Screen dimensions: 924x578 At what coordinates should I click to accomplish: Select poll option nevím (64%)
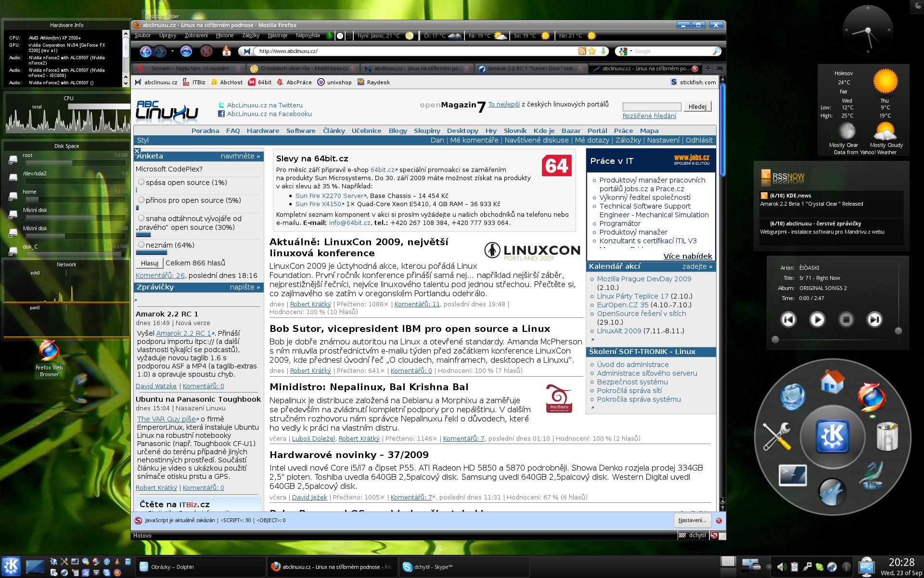[141, 245]
